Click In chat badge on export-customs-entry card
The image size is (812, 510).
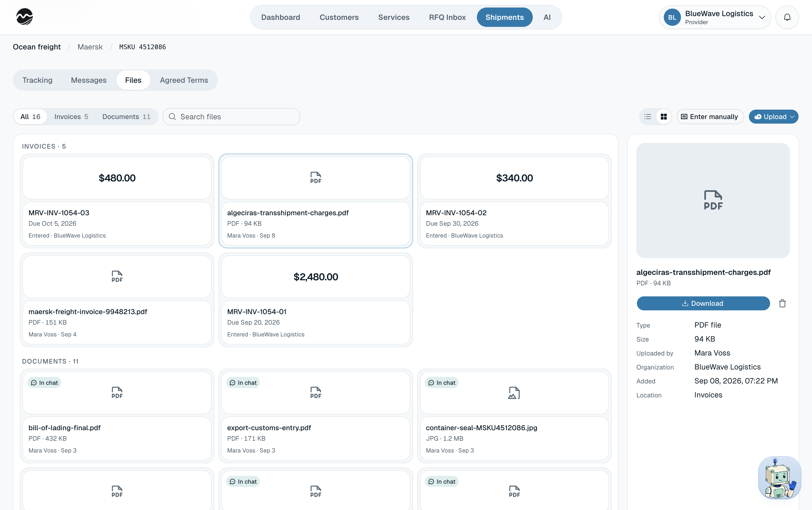tap(243, 383)
